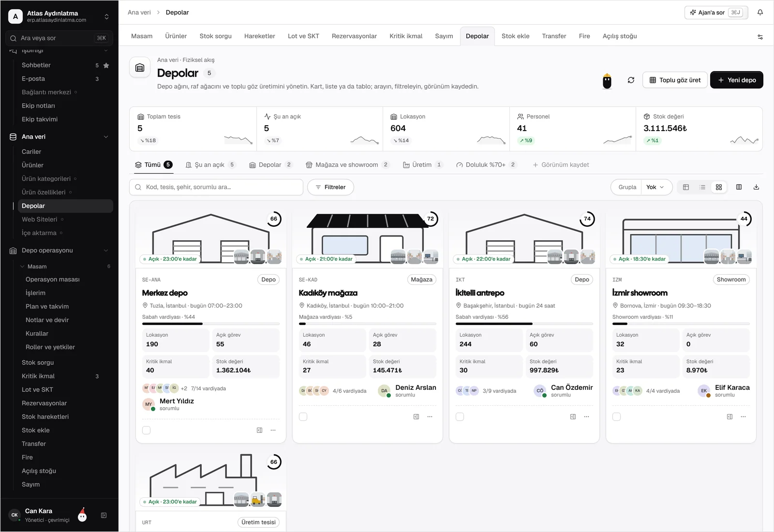The height and width of the screenshot is (532, 774).
Task: Select the İkitelli antrepo card checkbox
Action: (460, 417)
